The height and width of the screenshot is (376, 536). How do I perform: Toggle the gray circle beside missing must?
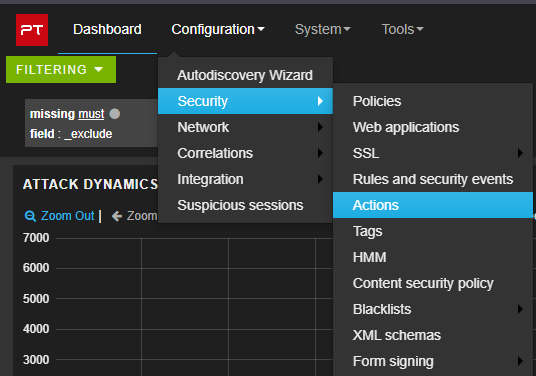point(115,114)
